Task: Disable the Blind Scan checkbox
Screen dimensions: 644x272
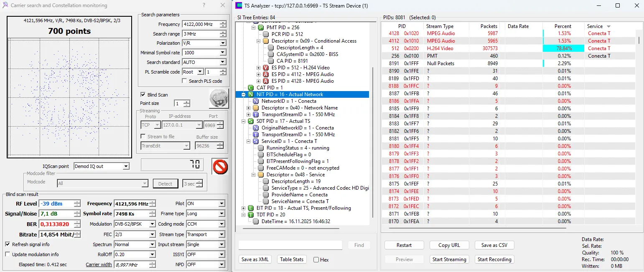Action: [x=143, y=95]
